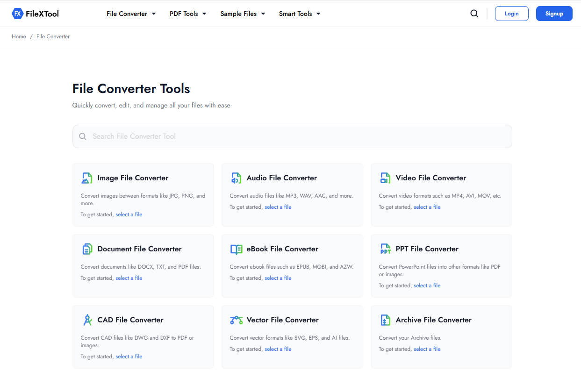Click the Search File Converter Tool input field
The width and height of the screenshot is (581, 392).
292,136
